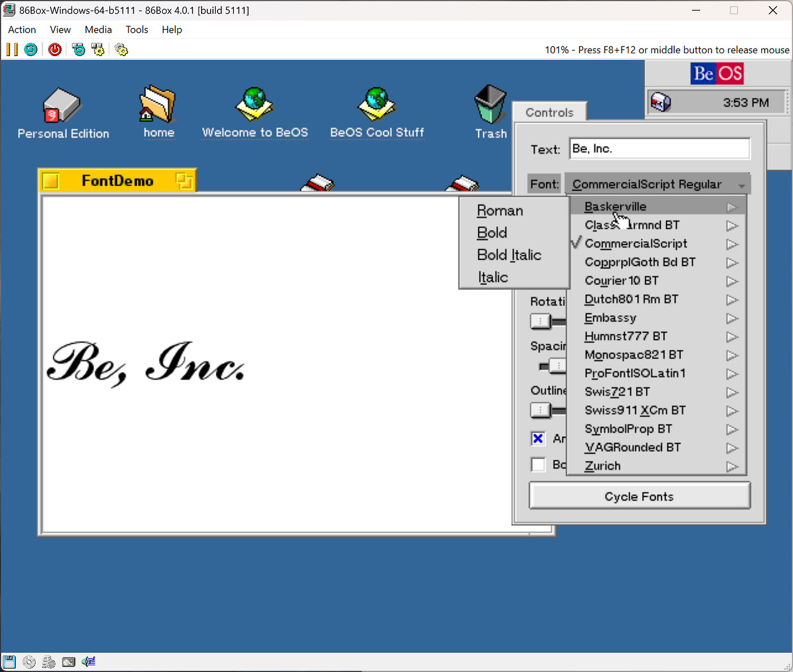Send Ctrl+Alt+Del via the toolbar icon
The height and width of the screenshot is (672, 793).
(78, 50)
